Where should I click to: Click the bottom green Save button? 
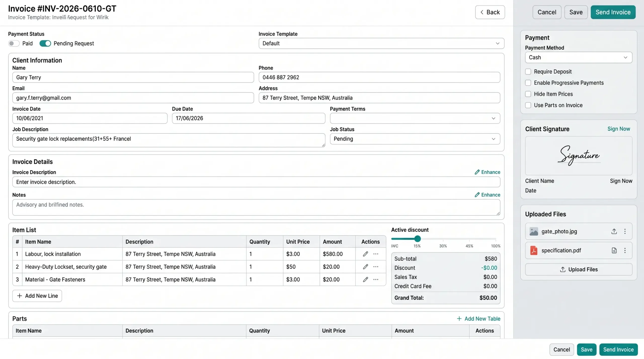click(586, 349)
